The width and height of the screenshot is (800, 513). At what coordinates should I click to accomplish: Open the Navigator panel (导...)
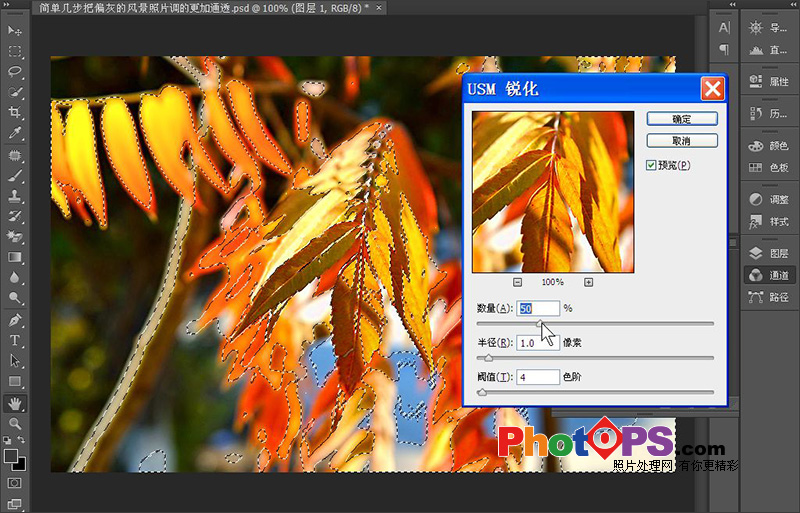click(x=769, y=28)
